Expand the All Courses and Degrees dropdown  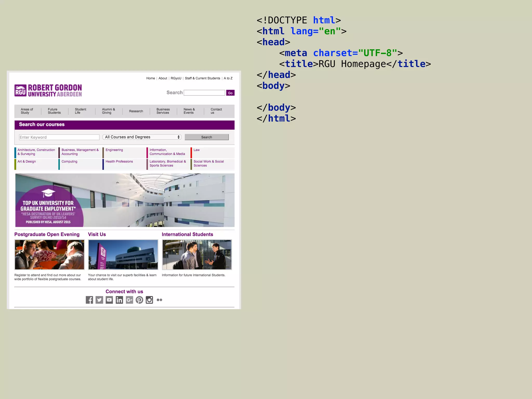point(142,137)
